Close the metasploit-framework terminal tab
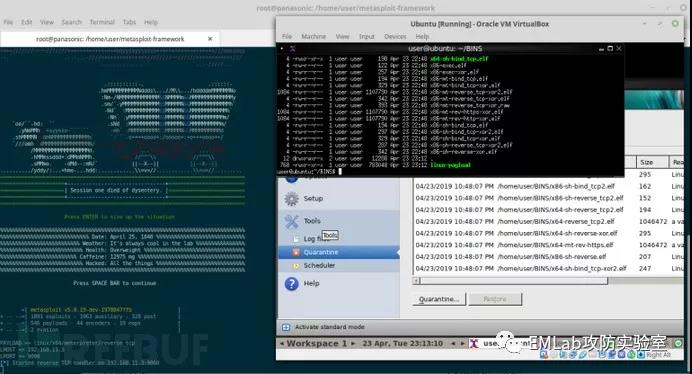The height and width of the screenshot is (374, 692). click(x=210, y=39)
